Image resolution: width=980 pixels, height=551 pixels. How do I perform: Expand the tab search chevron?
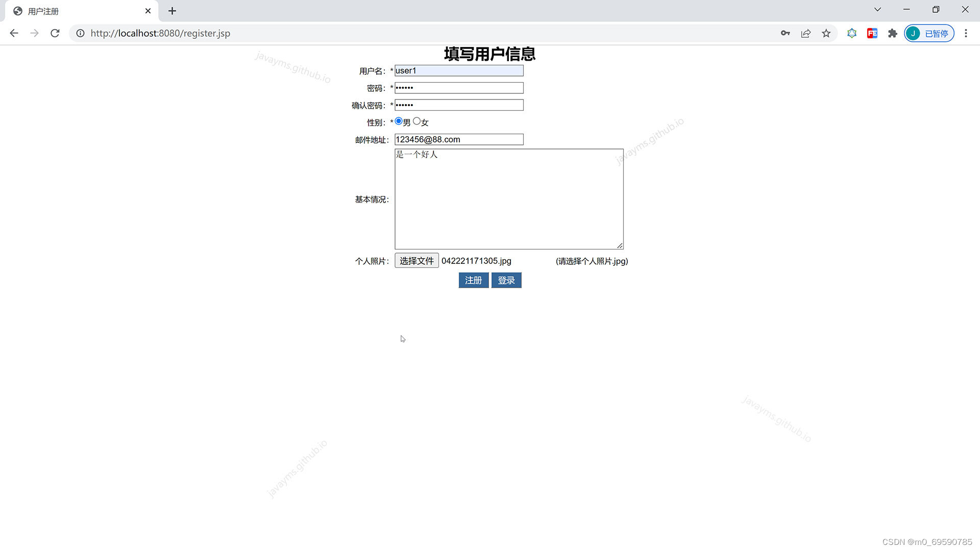877,10
